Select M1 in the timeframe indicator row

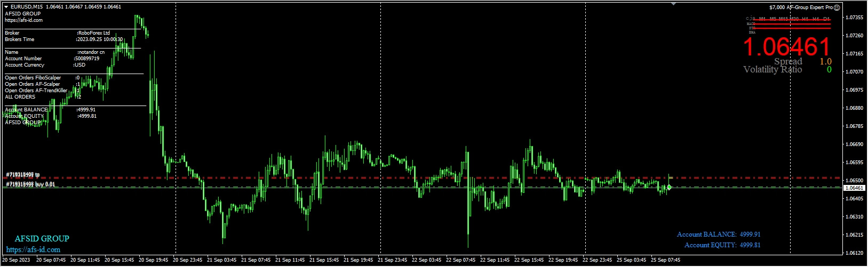(x=762, y=19)
